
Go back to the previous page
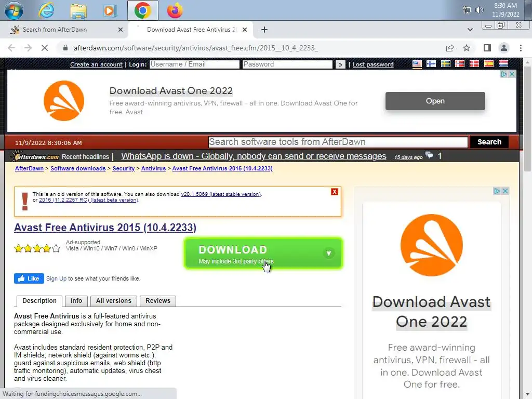(11, 48)
